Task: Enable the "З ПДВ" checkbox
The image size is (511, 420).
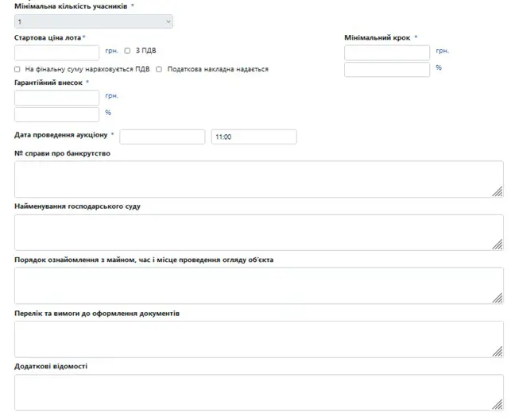Action: point(127,51)
